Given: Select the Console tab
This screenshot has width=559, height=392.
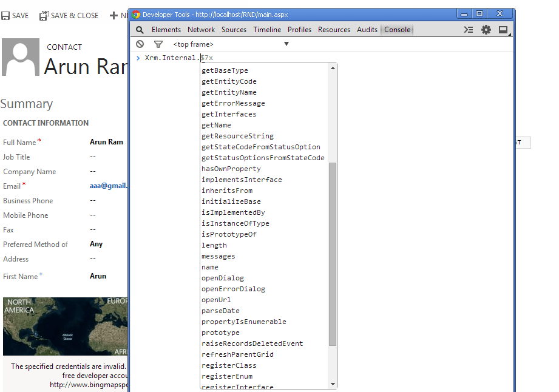Looking at the screenshot, I should 397,30.
